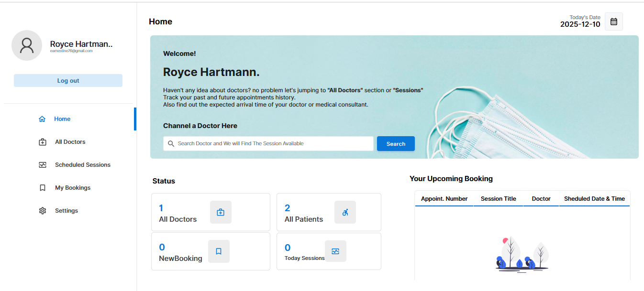
Task: Click the Settings gear sidebar icon
Action: click(x=43, y=211)
